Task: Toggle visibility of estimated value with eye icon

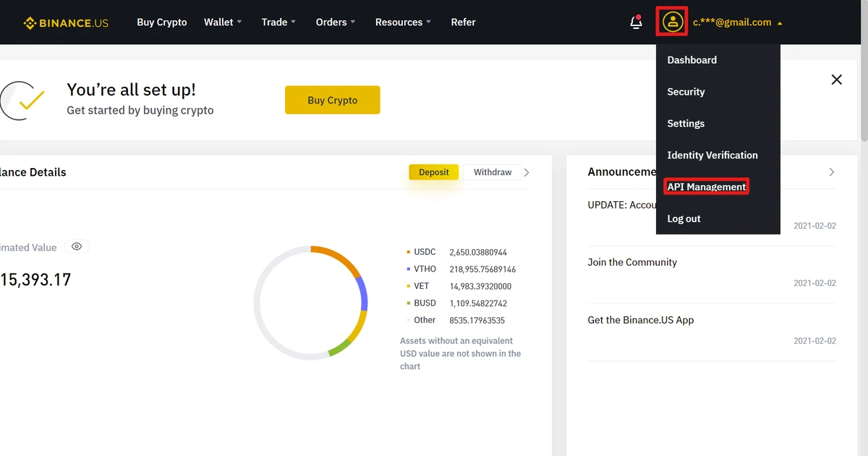Action: pos(77,247)
